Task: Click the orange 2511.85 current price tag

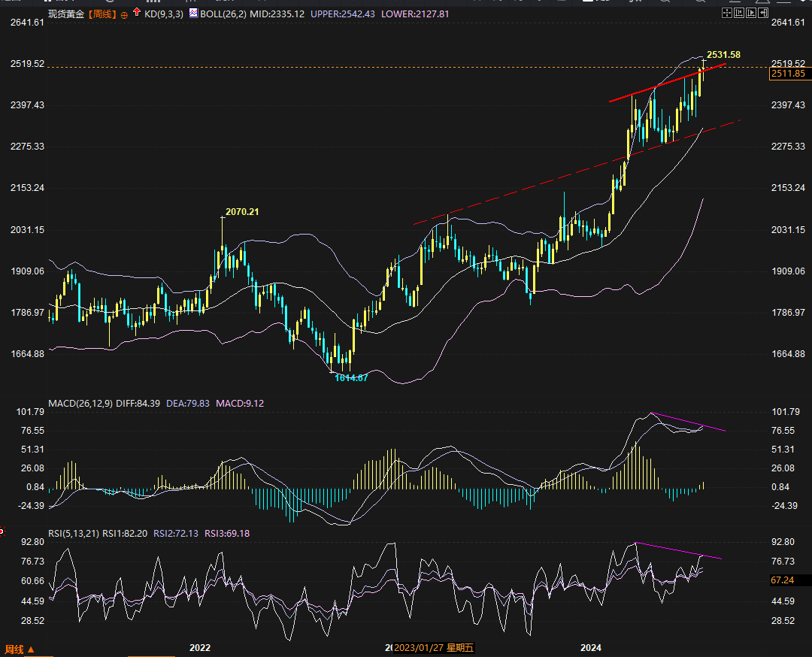Action: (788, 74)
